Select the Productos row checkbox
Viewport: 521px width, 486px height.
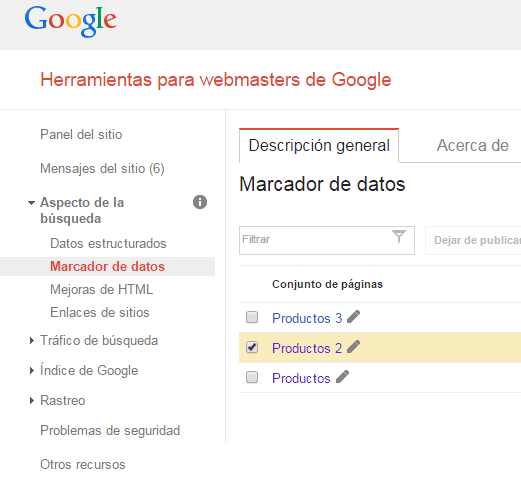pos(252,377)
